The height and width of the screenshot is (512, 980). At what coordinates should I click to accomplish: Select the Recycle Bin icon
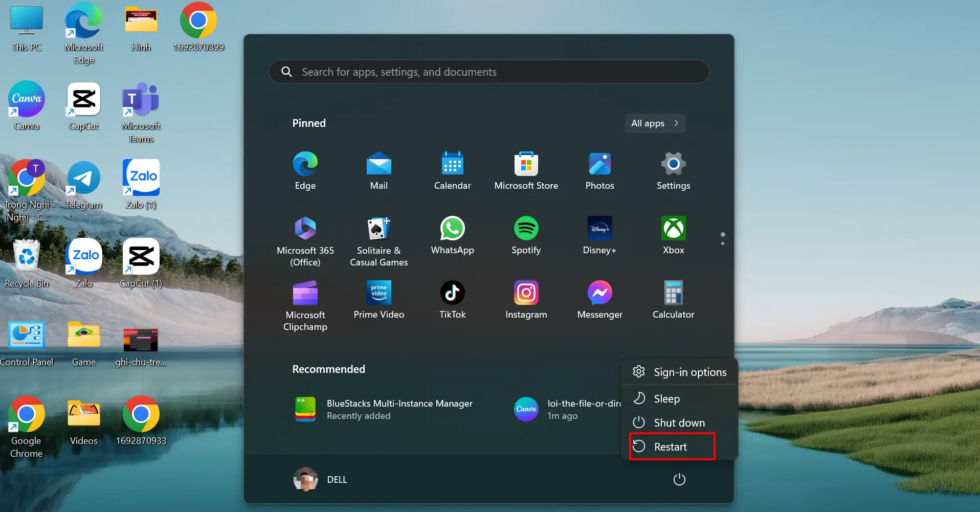click(27, 263)
